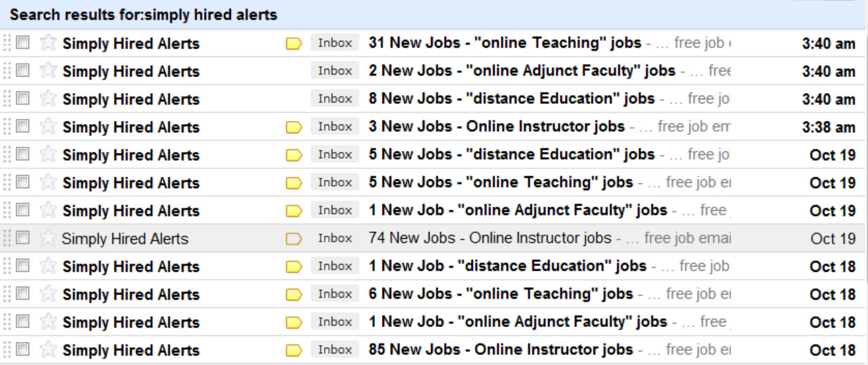This screenshot has height=365, width=868.
Task: Open the 2 New Jobs online Adjunct Faculty email
Action: point(521,71)
